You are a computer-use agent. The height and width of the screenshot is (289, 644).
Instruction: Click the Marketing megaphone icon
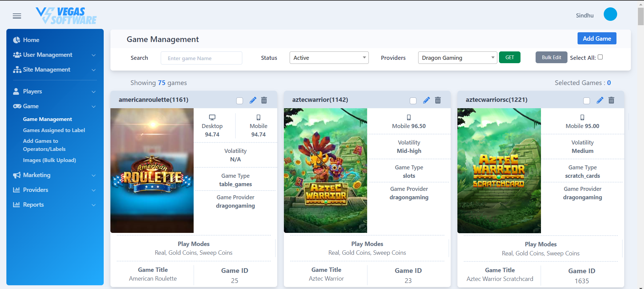[x=17, y=175]
